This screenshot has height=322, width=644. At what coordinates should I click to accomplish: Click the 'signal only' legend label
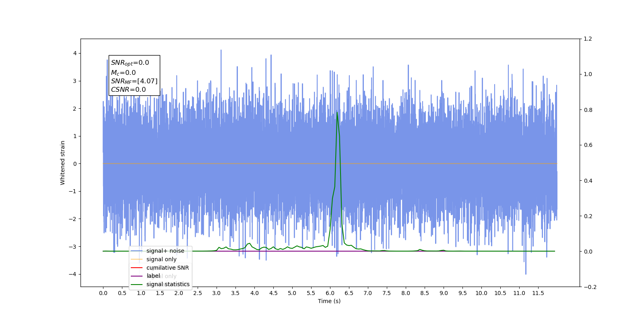tap(161, 259)
